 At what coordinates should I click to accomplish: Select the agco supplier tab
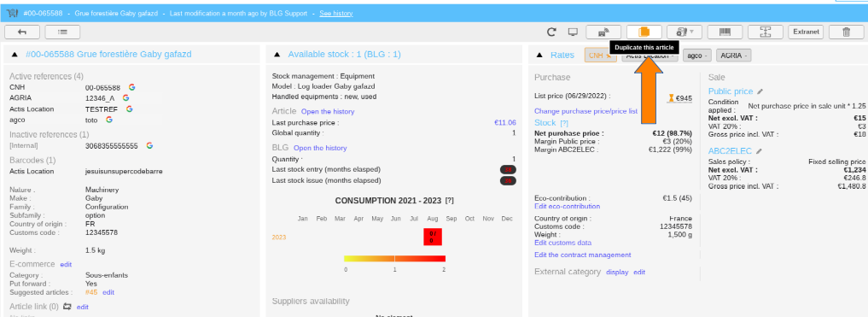697,56
